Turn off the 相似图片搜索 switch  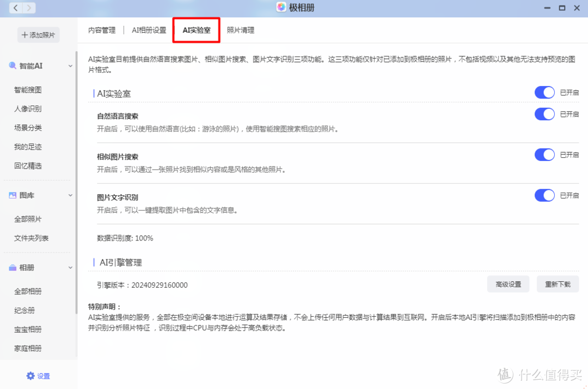[x=544, y=155]
